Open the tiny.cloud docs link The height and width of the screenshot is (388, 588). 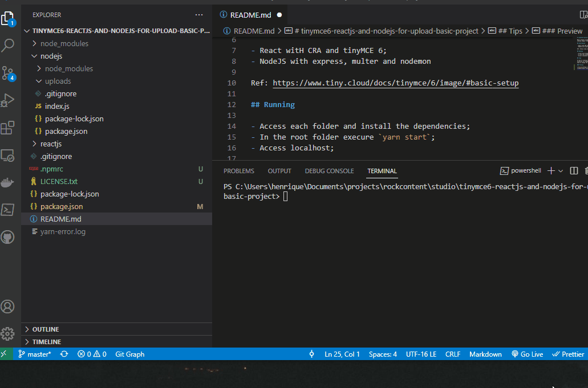[396, 83]
